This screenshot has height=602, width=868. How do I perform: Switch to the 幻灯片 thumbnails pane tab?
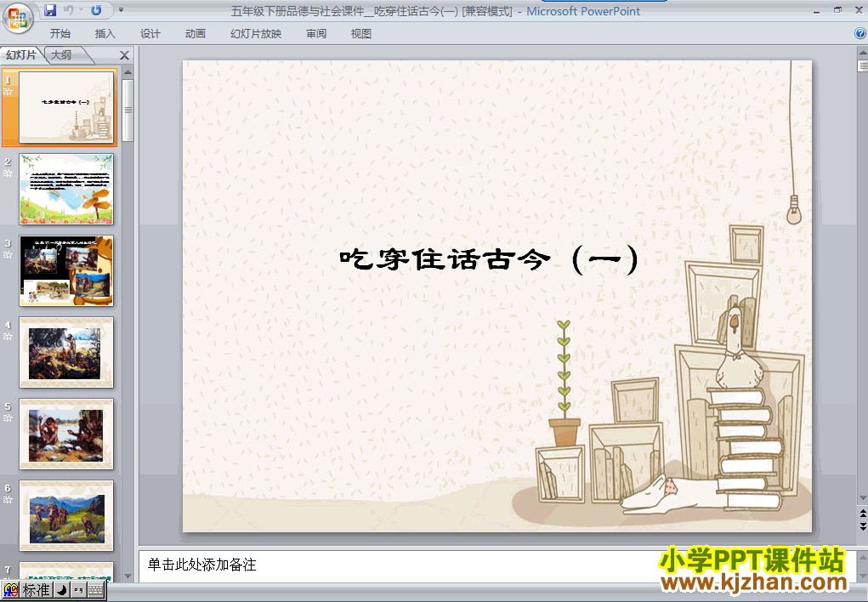pos(21,54)
